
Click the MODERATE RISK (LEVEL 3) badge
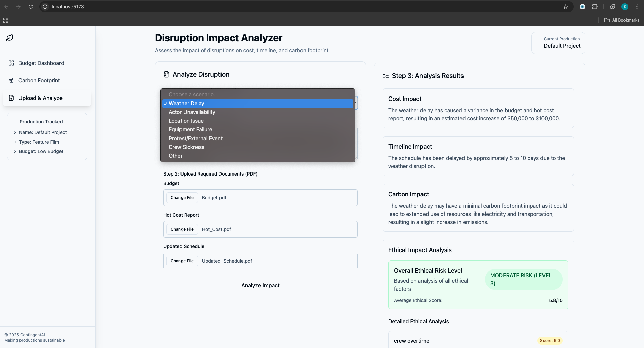click(x=524, y=279)
